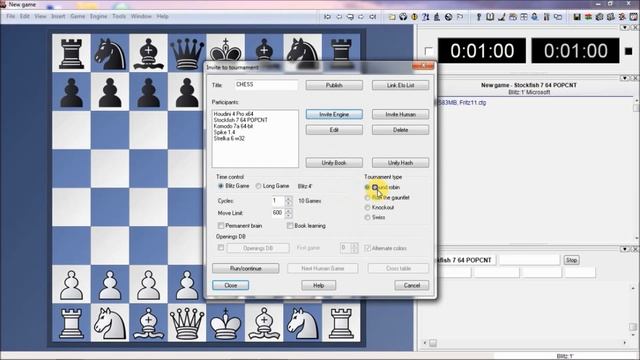Choose Knockout tournament type
This screenshot has height=360, width=640.
point(367,207)
